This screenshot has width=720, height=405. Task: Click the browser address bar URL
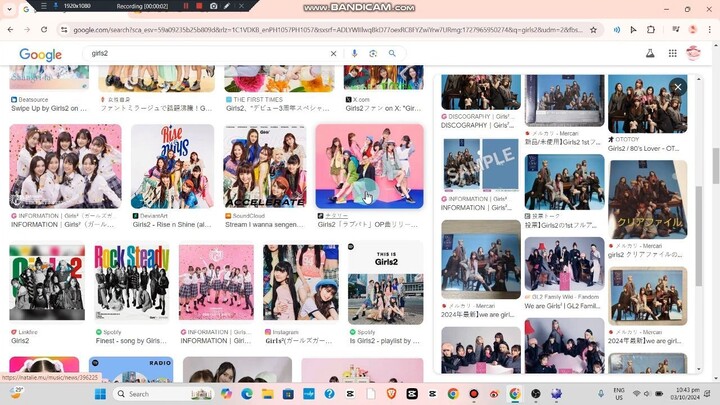point(328,30)
